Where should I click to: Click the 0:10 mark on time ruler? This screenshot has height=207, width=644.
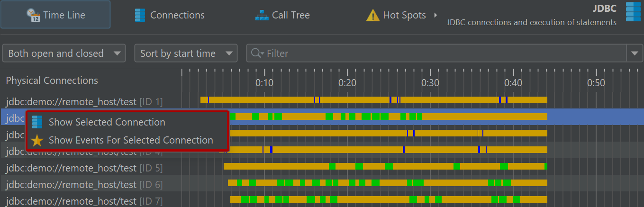[x=264, y=83]
